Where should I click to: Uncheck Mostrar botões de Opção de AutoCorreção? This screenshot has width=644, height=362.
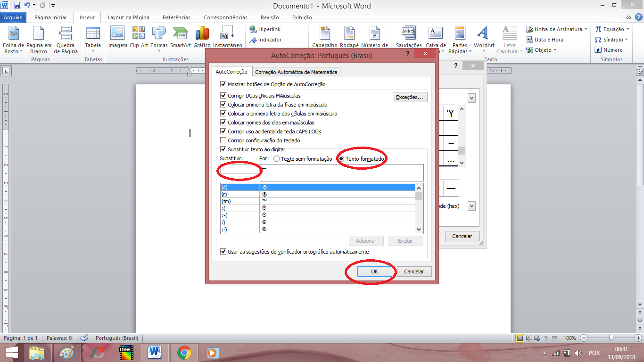click(223, 84)
